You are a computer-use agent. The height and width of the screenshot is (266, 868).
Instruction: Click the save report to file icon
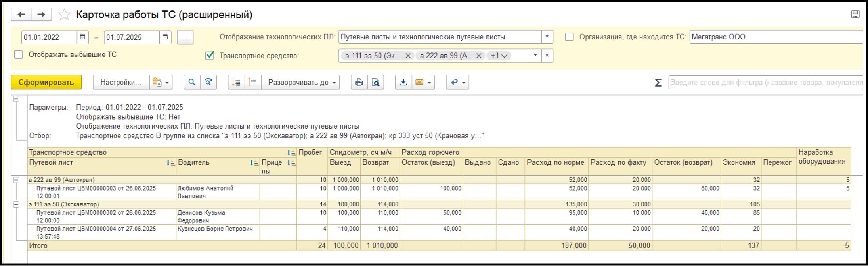pos(403,82)
